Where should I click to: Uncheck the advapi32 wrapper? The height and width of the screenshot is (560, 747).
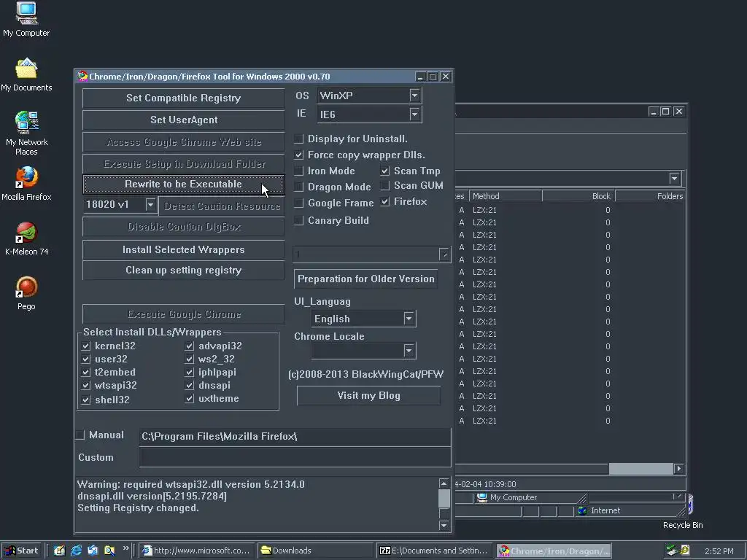coord(190,346)
